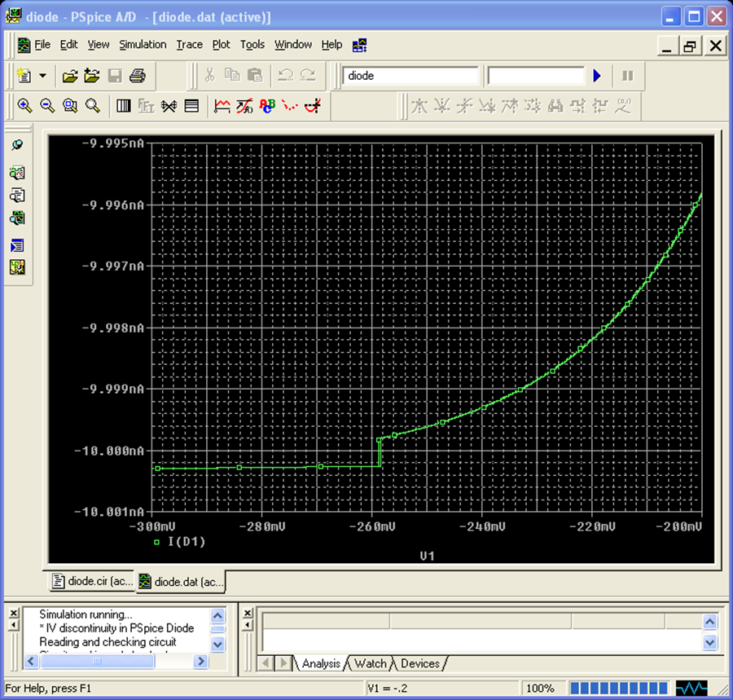Viewport: 733px width, 700px height.
Task: Click the Zoom In magnifier icon
Action: [24, 106]
